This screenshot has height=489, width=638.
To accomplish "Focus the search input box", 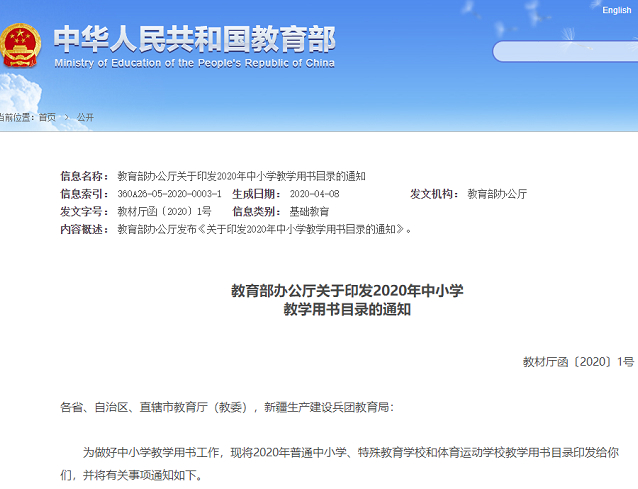I will pyautogui.click(x=565, y=51).
